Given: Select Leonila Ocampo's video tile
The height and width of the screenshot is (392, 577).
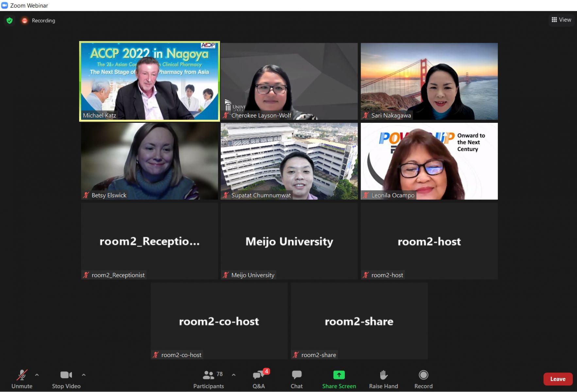Looking at the screenshot, I should (429, 161).
